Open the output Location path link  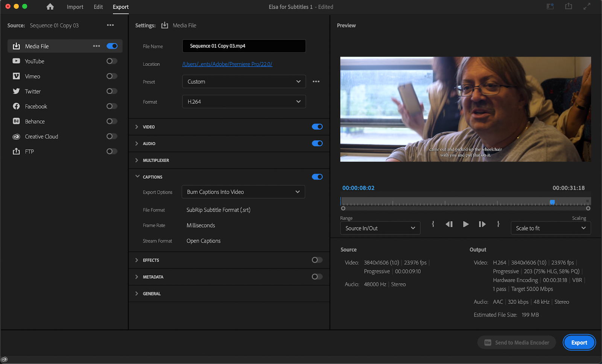click(x=227, y=64)
